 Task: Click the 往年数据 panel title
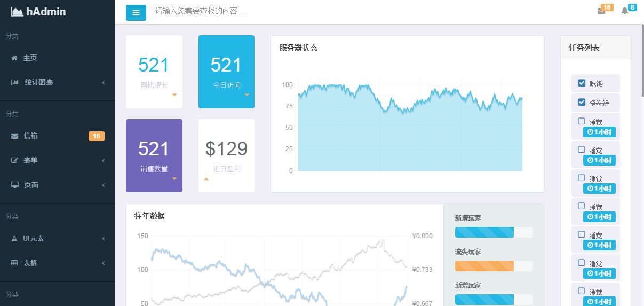[149, 216]
